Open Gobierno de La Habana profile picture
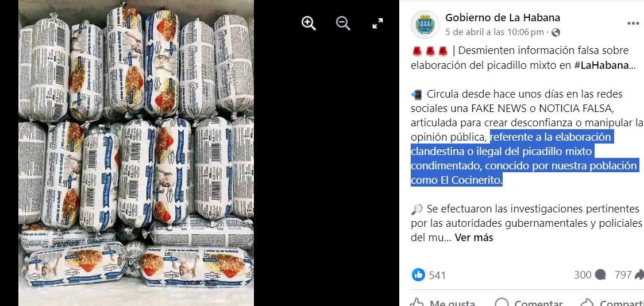 [x=425, y=24]
